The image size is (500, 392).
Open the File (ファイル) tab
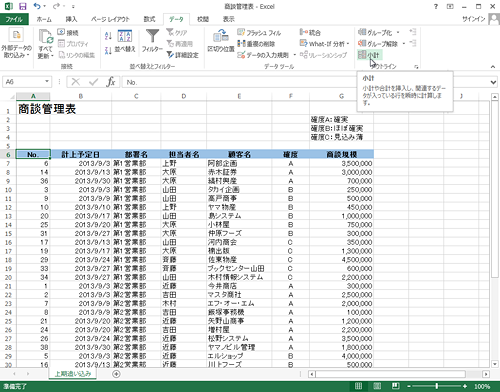pyautogui.click(x=14, y=19)
